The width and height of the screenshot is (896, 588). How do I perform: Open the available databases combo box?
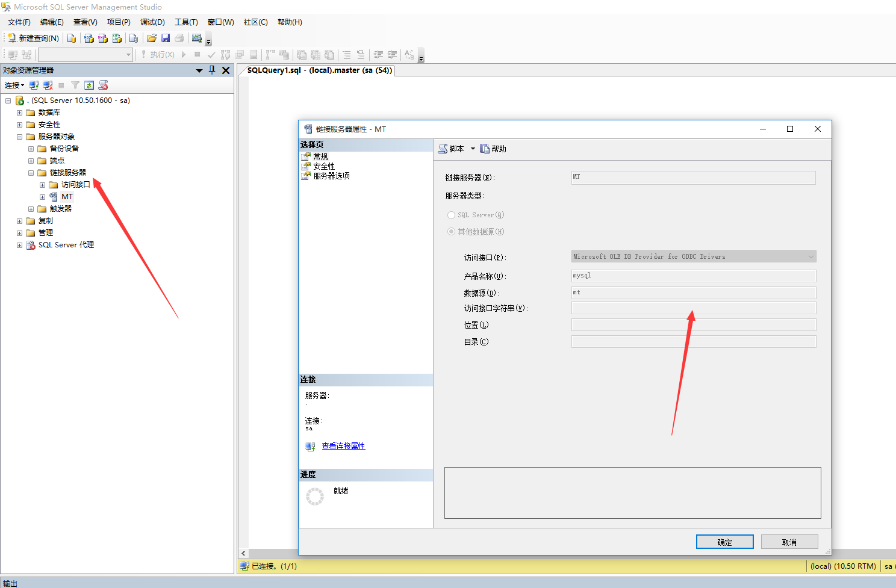click(x=85, y=55)
